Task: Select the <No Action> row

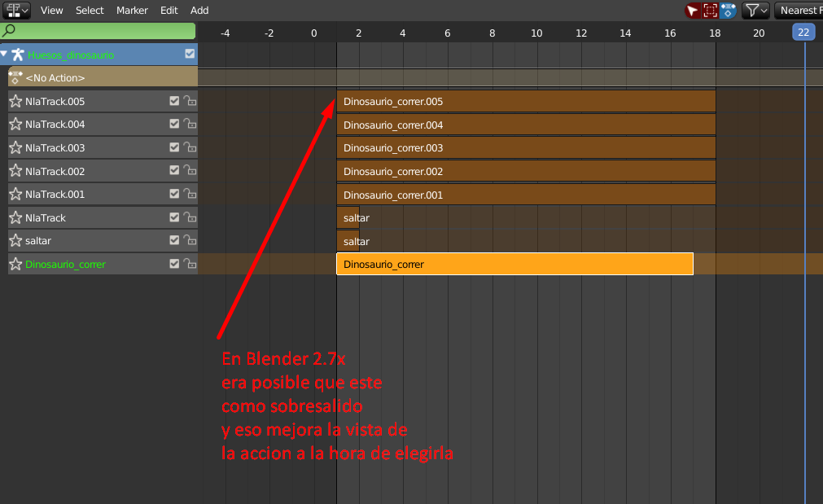Action: click(103, 77)
